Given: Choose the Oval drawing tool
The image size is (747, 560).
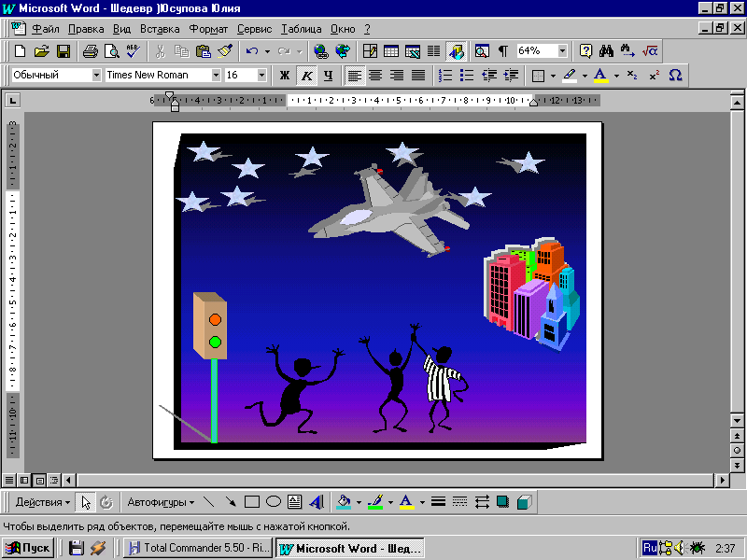Looking at the screenshot, I should tap(273, 502).
